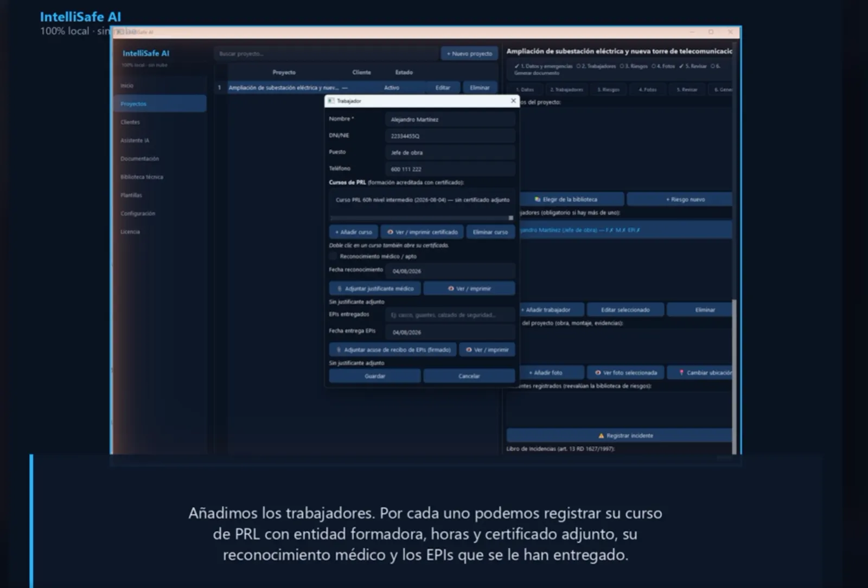Switch to the 4. Fotos tab
868x588 pixels.
tap(648, 90)
